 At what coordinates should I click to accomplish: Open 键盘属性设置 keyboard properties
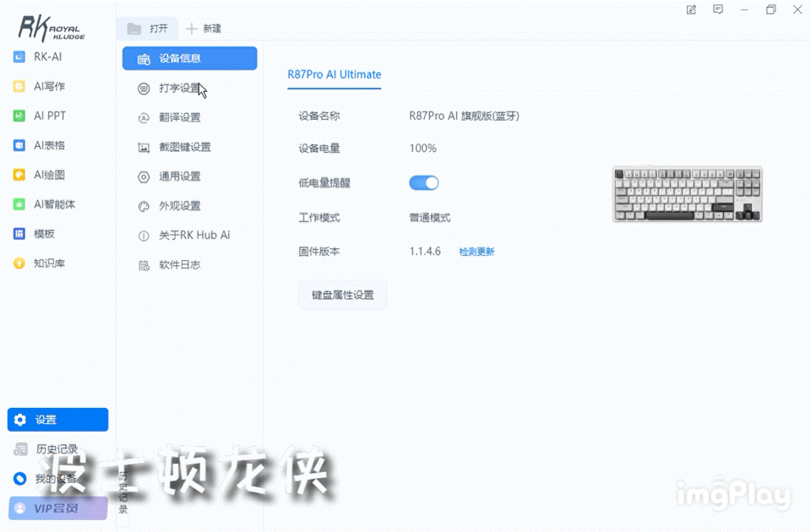tap(342, 295)
